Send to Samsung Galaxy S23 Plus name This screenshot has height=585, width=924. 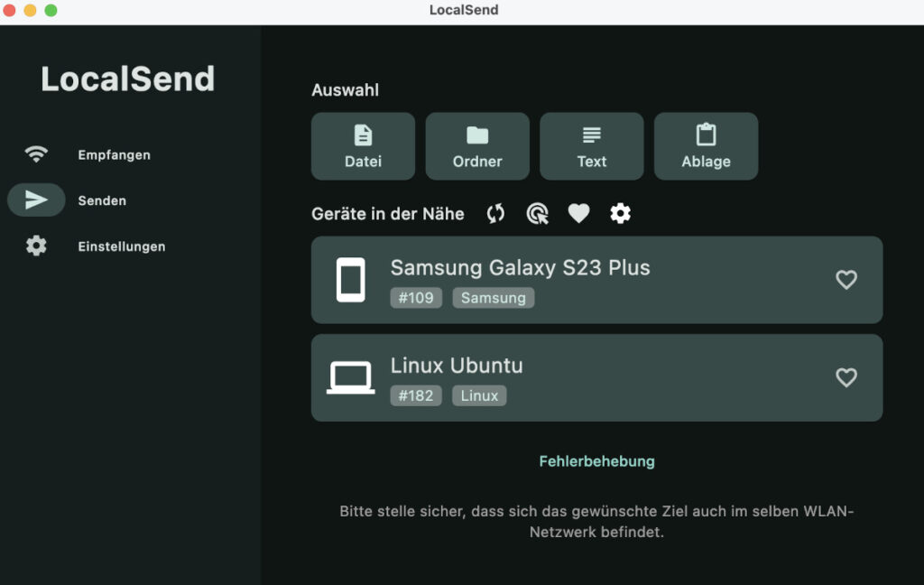pos(520,268)
